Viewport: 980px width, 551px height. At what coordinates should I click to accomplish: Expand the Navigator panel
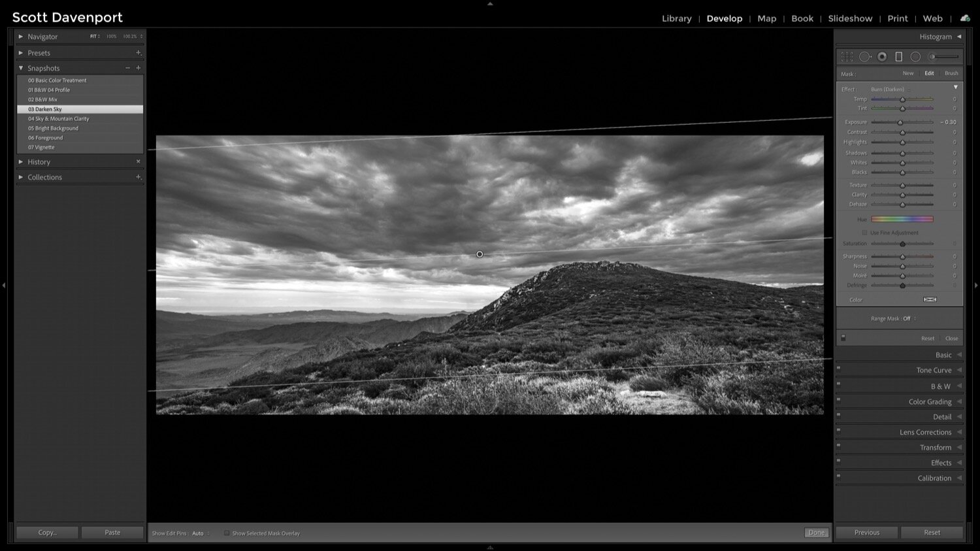click(x=21, y=37)
